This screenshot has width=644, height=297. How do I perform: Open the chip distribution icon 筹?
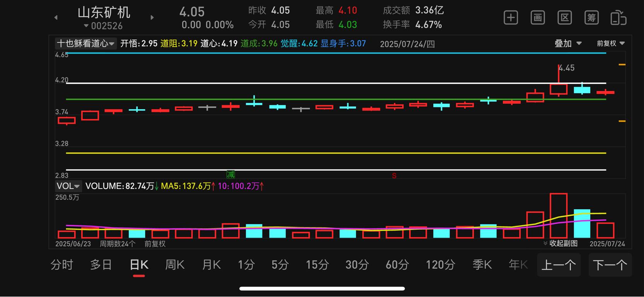point(591,18)
